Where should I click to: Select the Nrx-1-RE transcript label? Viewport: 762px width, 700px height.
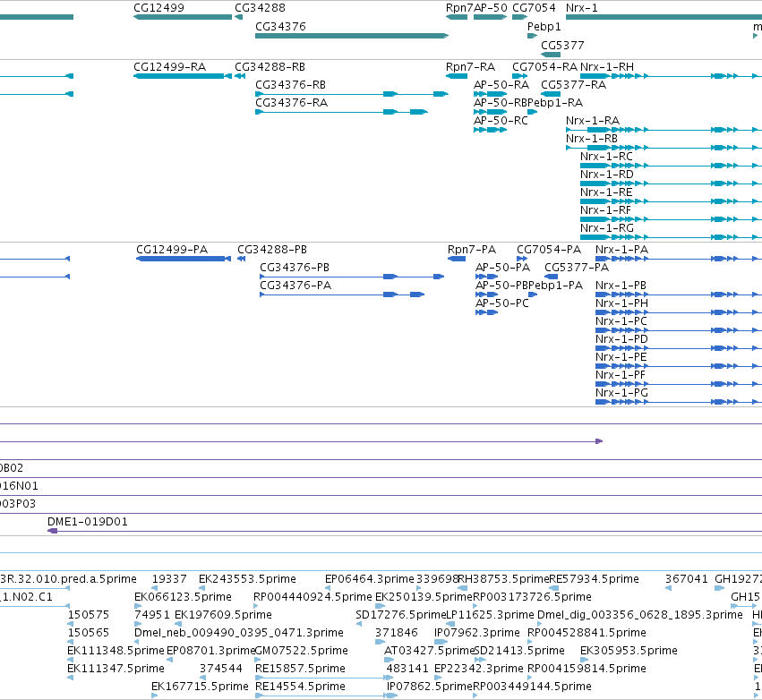[x=606, y=192]
